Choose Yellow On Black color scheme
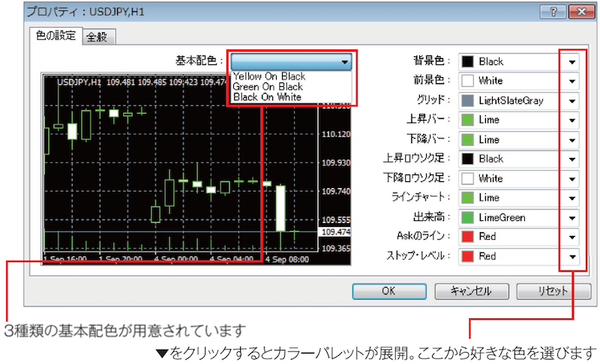600x364 pixels. coord(269,76)
